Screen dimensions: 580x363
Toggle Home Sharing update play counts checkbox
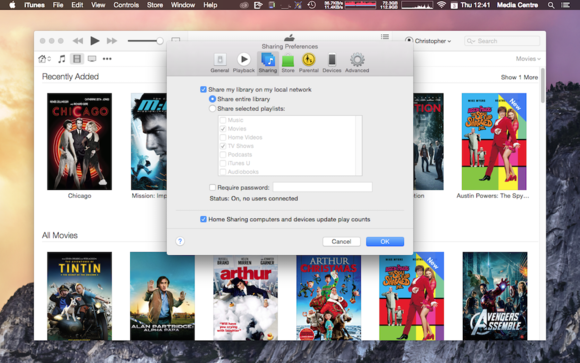click(203, 219)
